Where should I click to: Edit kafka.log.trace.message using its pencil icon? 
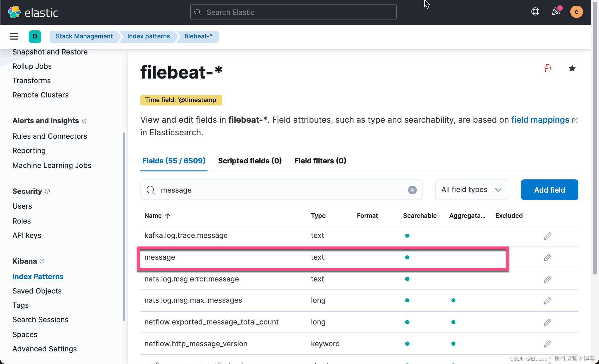click(547, 236)
